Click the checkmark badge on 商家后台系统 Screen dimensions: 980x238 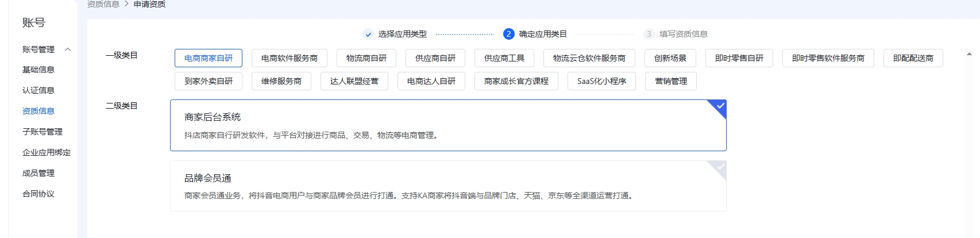719,106
